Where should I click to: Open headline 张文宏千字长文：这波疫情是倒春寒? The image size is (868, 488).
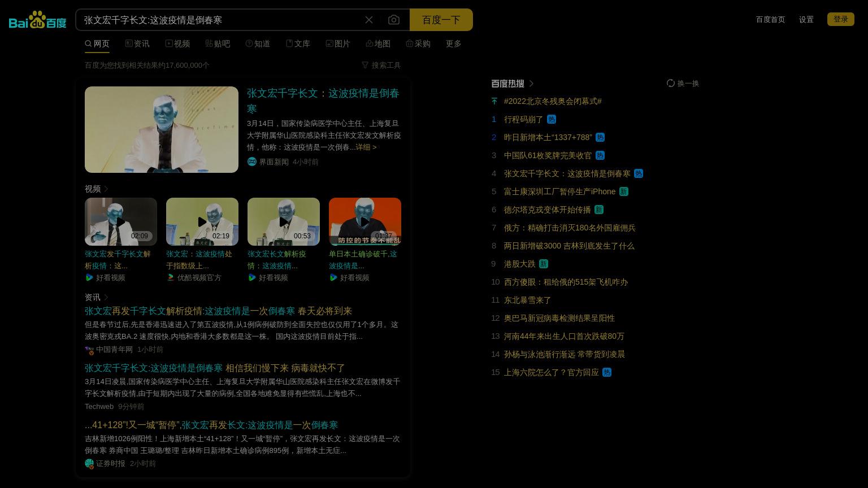[323, 101]
